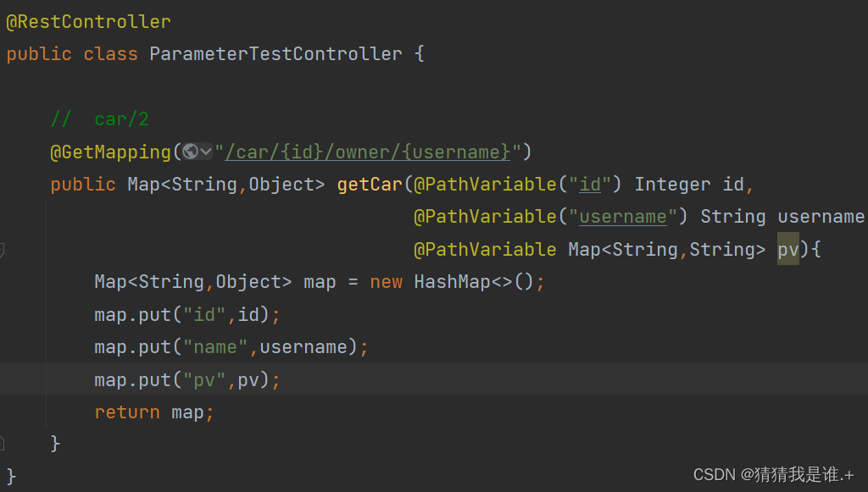
Task: Click the underlined "id" path variable string
Action: point(590,185)
